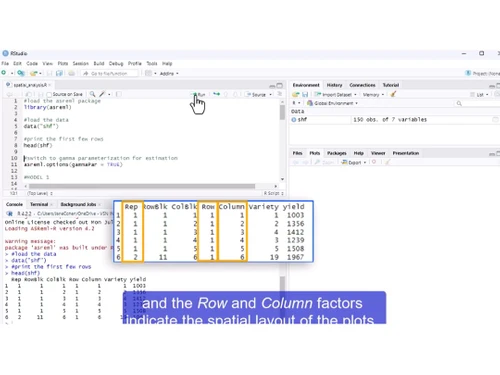Click the Create Project icon
The image size is (500, 375).
21,73
